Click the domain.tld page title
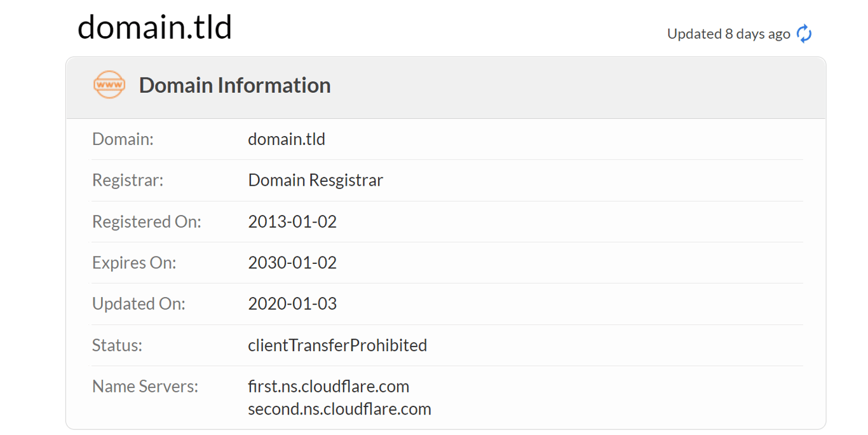This screenshot has width=868, height=435. point(154,26)
